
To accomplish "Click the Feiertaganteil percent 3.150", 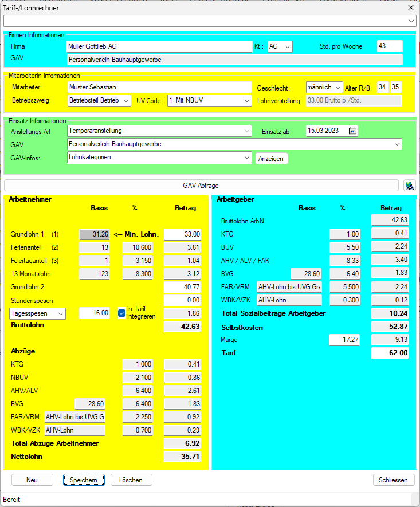I will (x=138, y=261).
